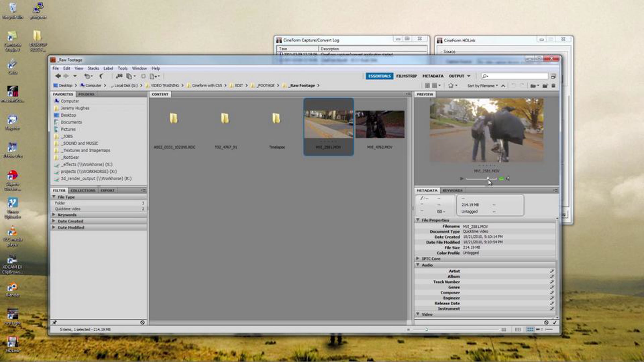Toggle loop playback in preview

[x=501, y=179]
